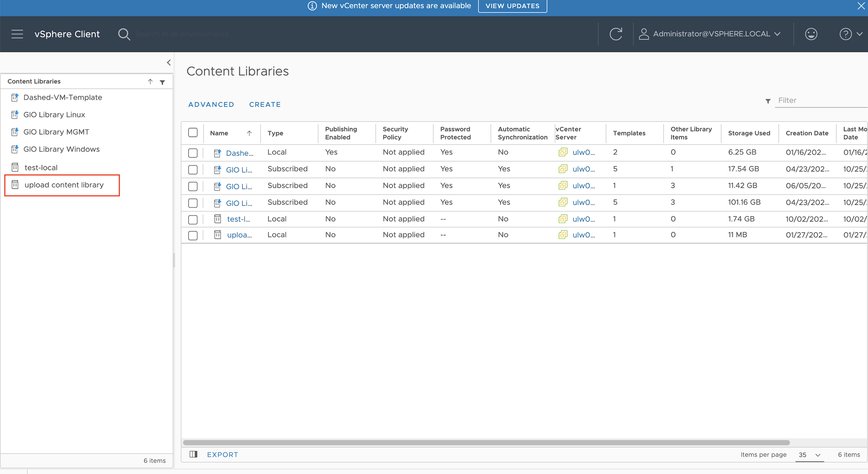Open upload content library in sidebar
The height and width of the screenshot is (474, 868).
pyautogui.click(x=64, y=185)
